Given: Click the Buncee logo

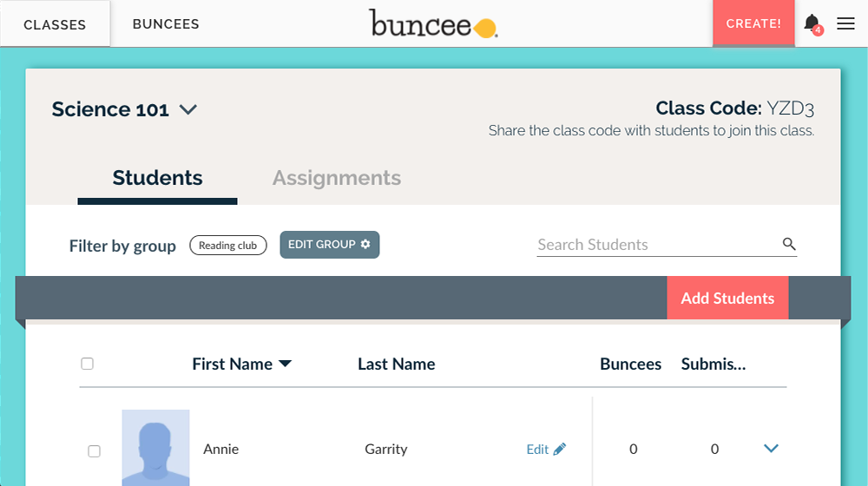Looking at the screenshot, I should coord(433,23).
